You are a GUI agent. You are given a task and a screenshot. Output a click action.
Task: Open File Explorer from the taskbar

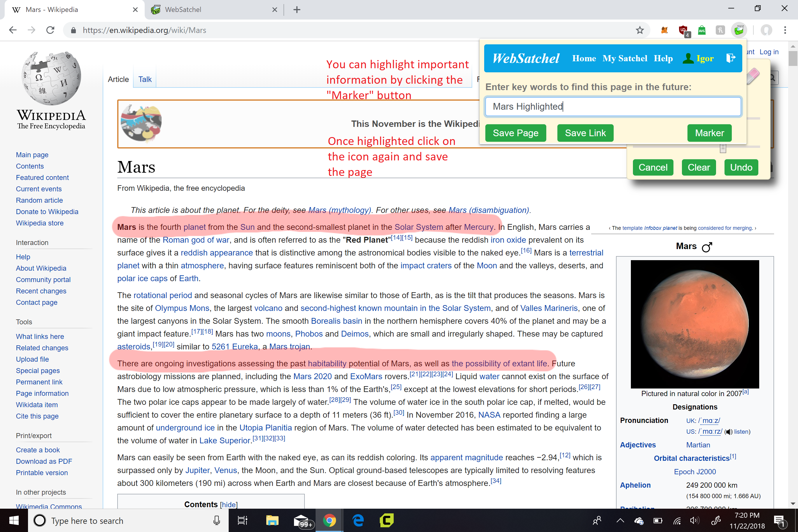pos(272,520)
